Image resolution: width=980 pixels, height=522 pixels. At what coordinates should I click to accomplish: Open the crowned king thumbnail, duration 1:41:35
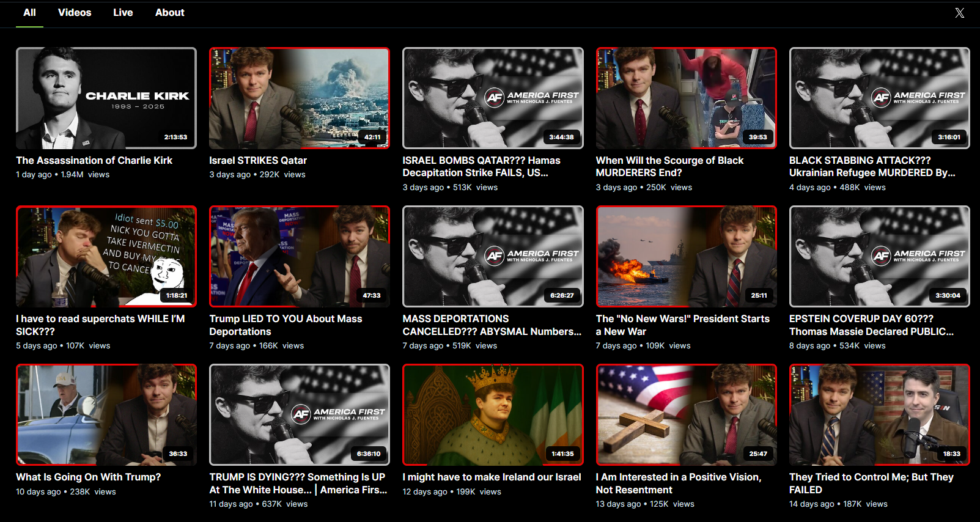click(x=493, y=414)
